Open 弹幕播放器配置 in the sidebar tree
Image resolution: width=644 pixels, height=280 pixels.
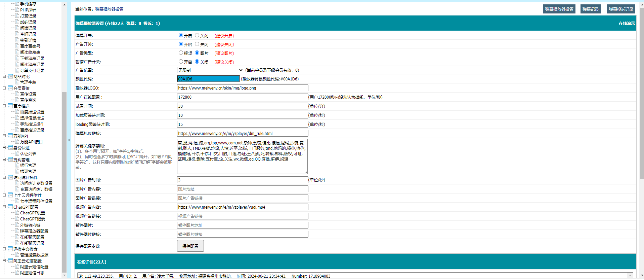34,231
